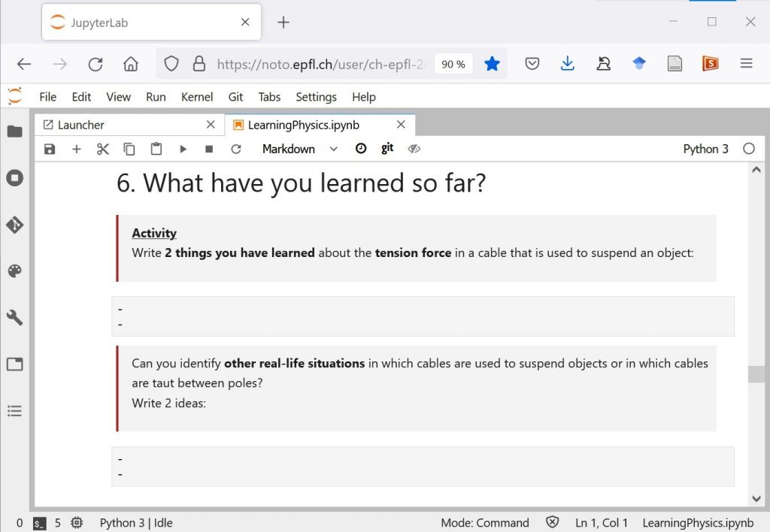This screenshot has width=770, height=532.
Task: Switch to the Launcher tab
Action: 81,125
